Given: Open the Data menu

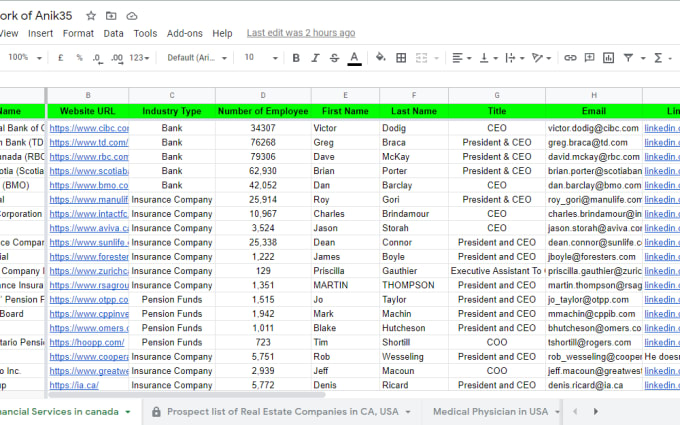Looking at the screenshot, I should (x=113, y=33).
